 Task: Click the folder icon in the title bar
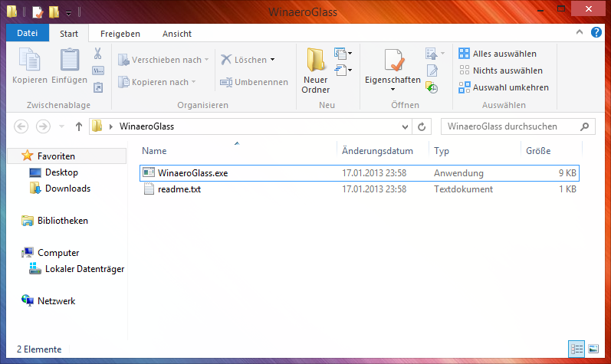click(x=11, y=11)
